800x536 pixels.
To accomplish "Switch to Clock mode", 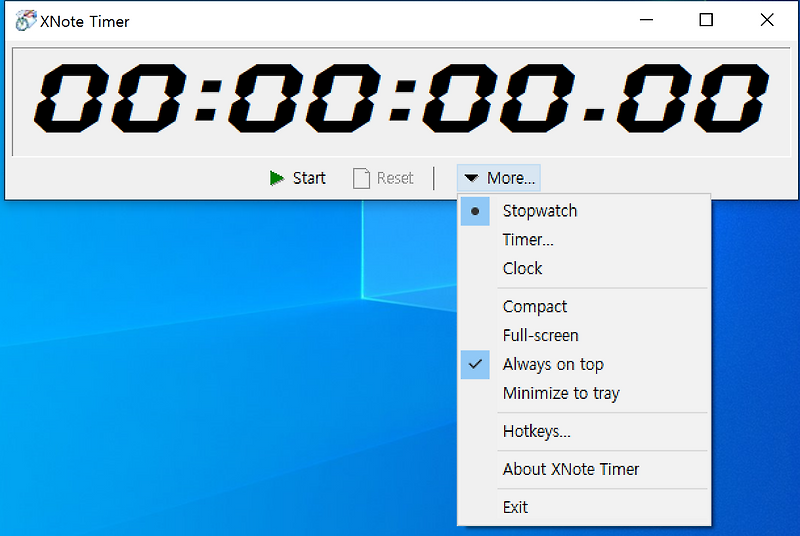I will (584, 268).
